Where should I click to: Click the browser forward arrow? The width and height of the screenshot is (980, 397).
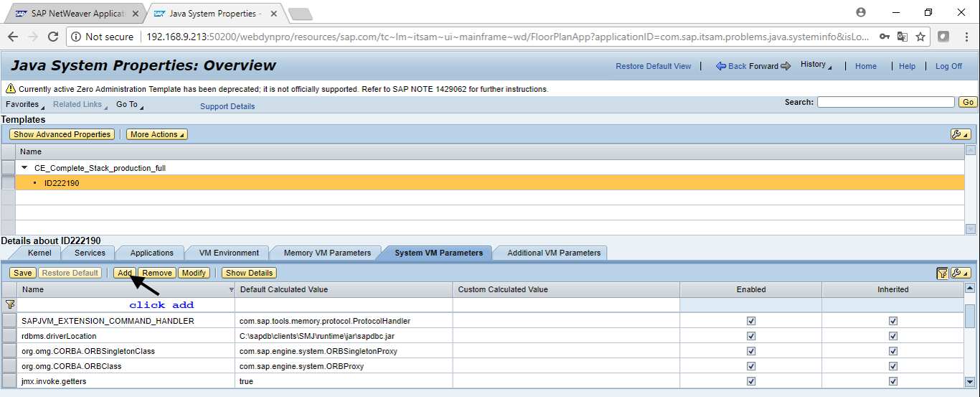tap(33, 37)
